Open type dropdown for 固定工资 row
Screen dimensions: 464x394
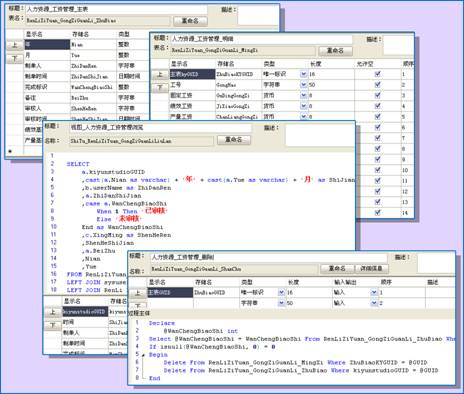pyautogui.click(x=303, y=95)
